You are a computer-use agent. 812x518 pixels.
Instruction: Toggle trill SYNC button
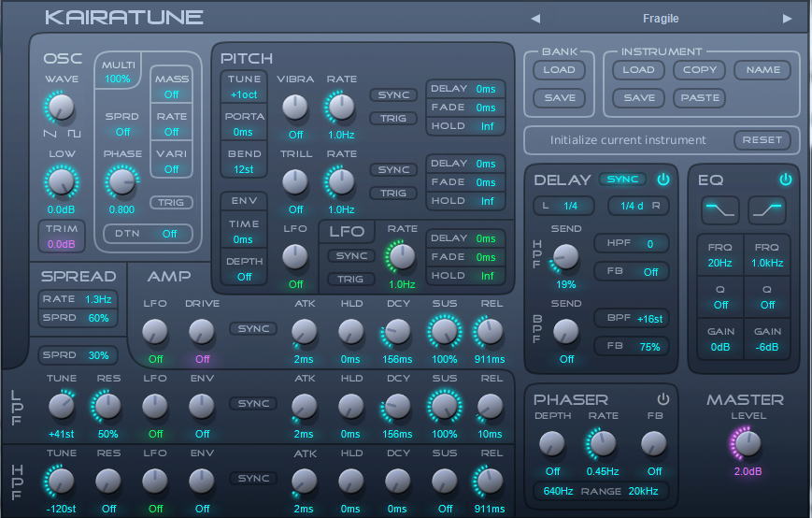(393, 170)
